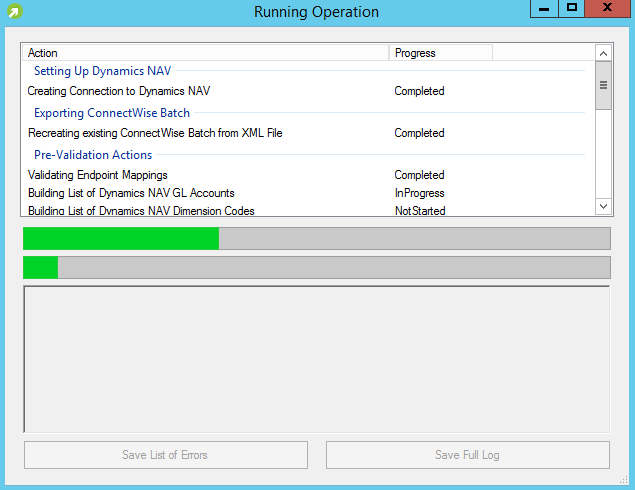
Task: Collapse the Pre-Validation Actions group
Action: coord(93,155)
